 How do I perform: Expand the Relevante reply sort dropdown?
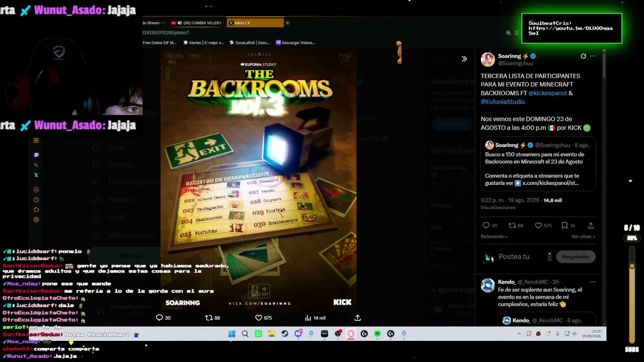(x=494, y=236)
